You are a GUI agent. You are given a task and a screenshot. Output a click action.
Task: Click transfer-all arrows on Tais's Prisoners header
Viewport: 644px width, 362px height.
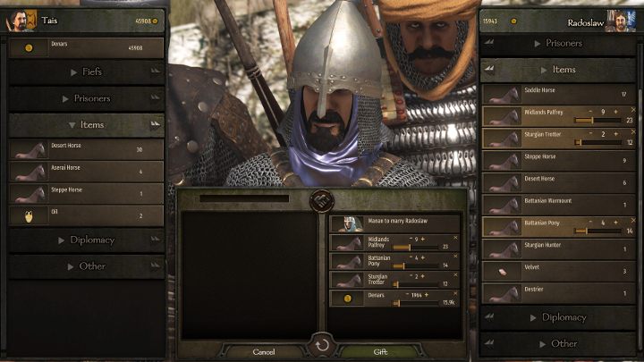155,97
